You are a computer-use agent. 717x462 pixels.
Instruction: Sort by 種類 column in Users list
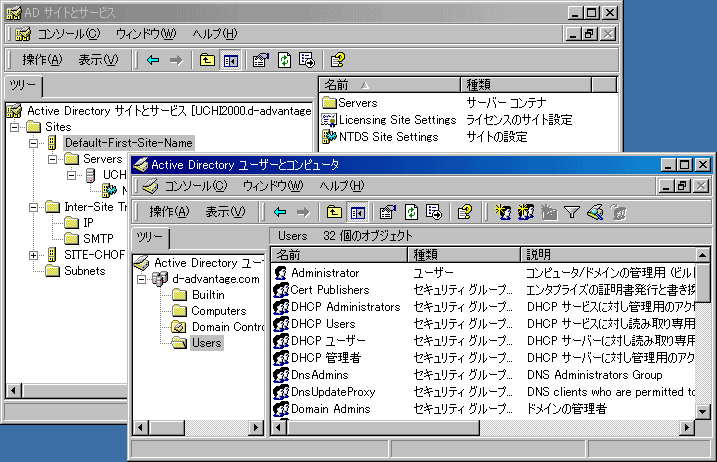464,254
